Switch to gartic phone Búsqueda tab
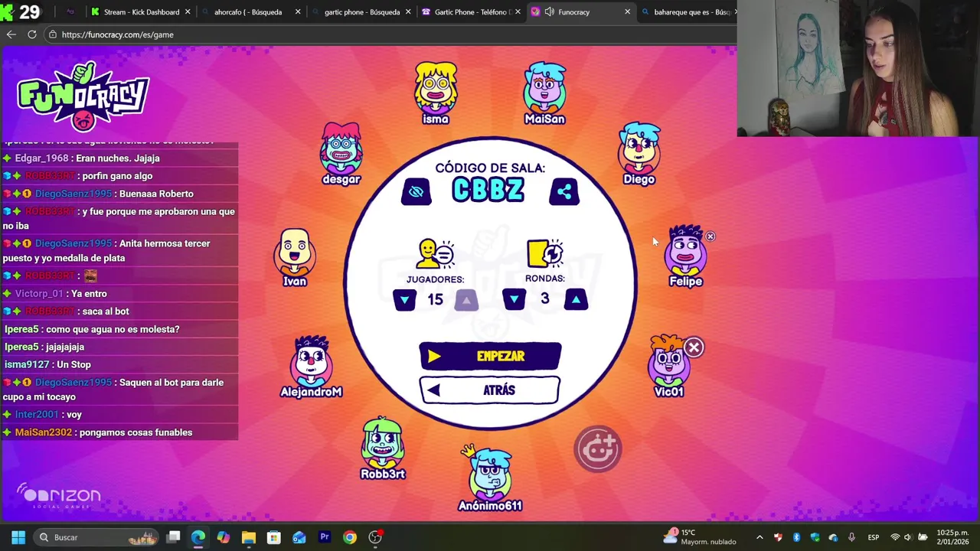 [361, 11]
